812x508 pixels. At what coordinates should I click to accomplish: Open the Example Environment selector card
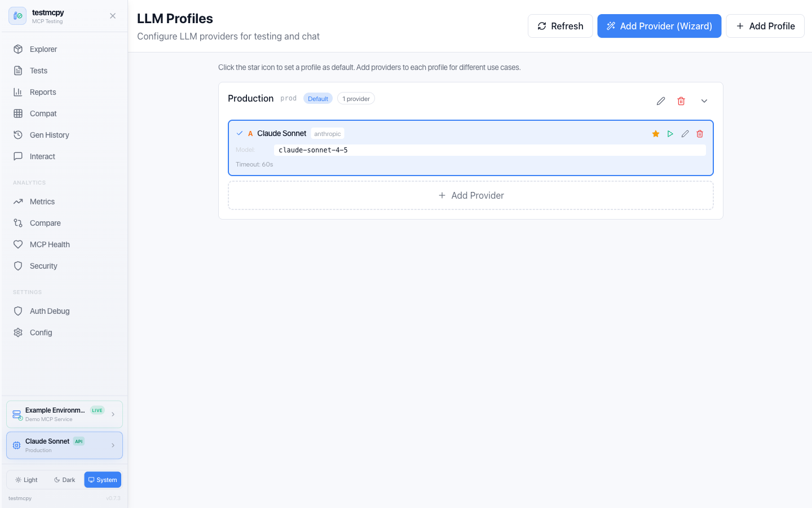(x=64, y=414)
